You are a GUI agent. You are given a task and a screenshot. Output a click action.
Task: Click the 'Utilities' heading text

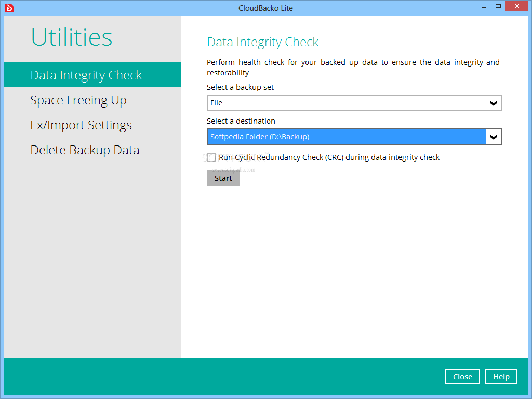72,37
